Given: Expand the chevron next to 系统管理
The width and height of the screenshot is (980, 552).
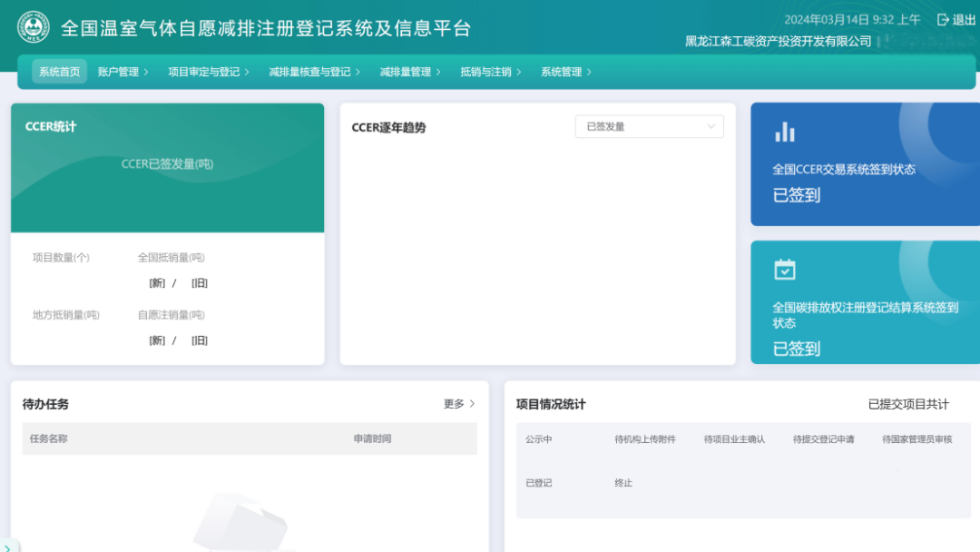Looking at the screenshot, I should [590, 72].
